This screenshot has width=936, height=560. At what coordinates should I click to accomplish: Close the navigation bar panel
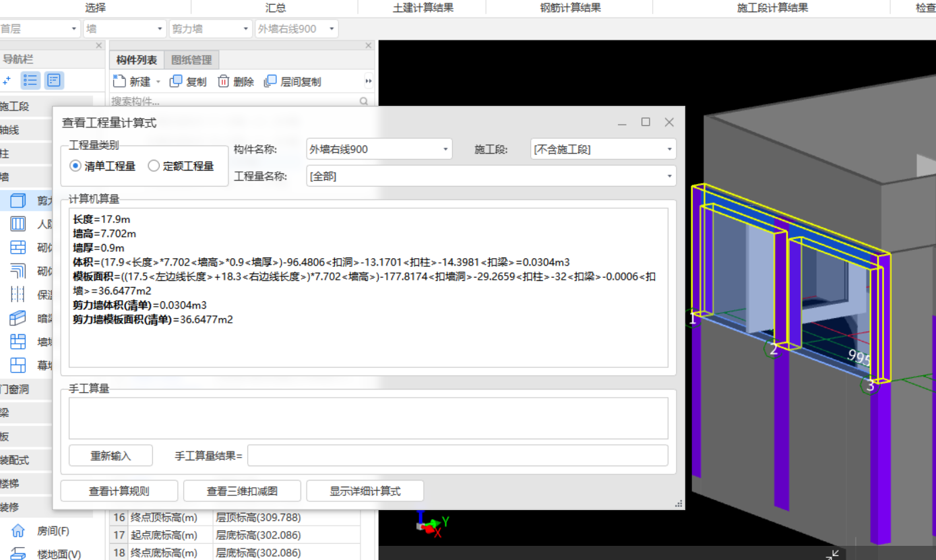point(99,46)
